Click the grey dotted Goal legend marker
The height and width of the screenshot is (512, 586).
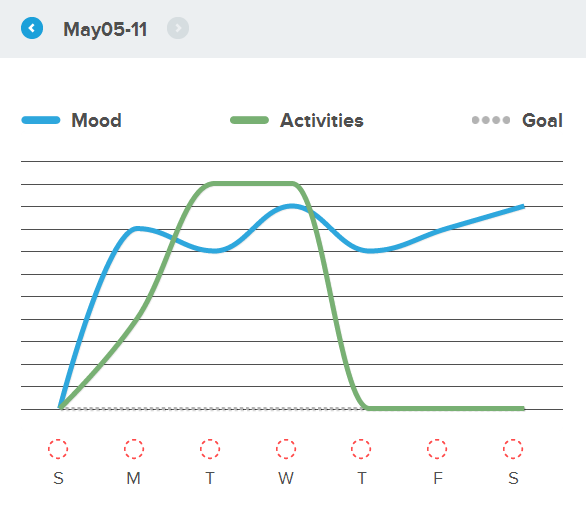click(491, 120)
